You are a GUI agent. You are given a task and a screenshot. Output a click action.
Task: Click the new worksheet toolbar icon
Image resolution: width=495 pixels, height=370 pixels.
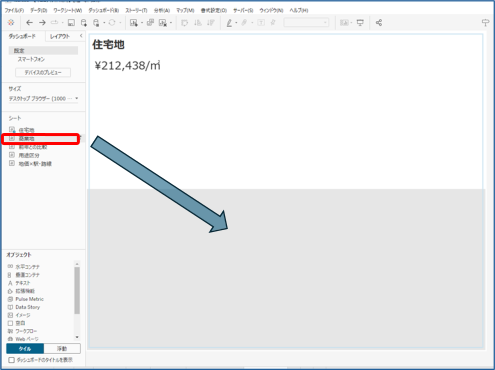click(x=134, y=23)
